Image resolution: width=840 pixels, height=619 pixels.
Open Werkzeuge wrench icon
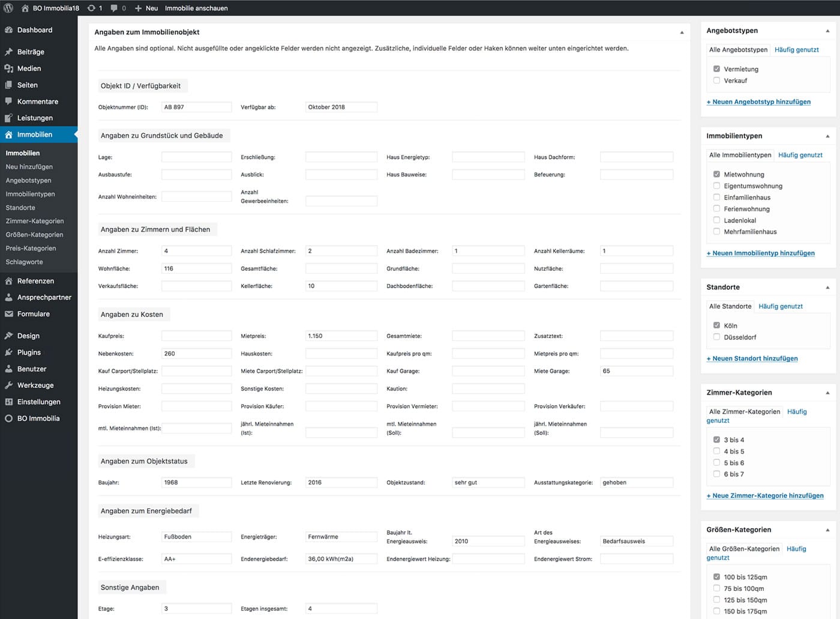(8, 385)
